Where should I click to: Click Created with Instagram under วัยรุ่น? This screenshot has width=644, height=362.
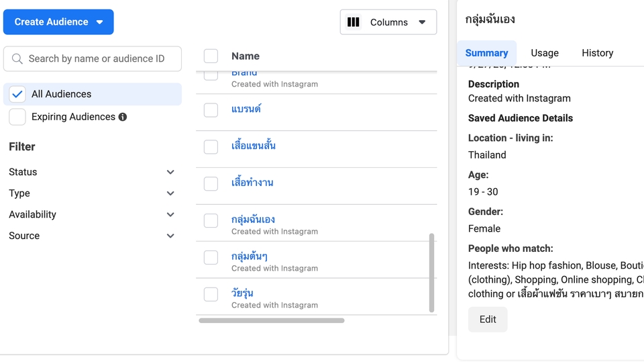tap(274, 305)
